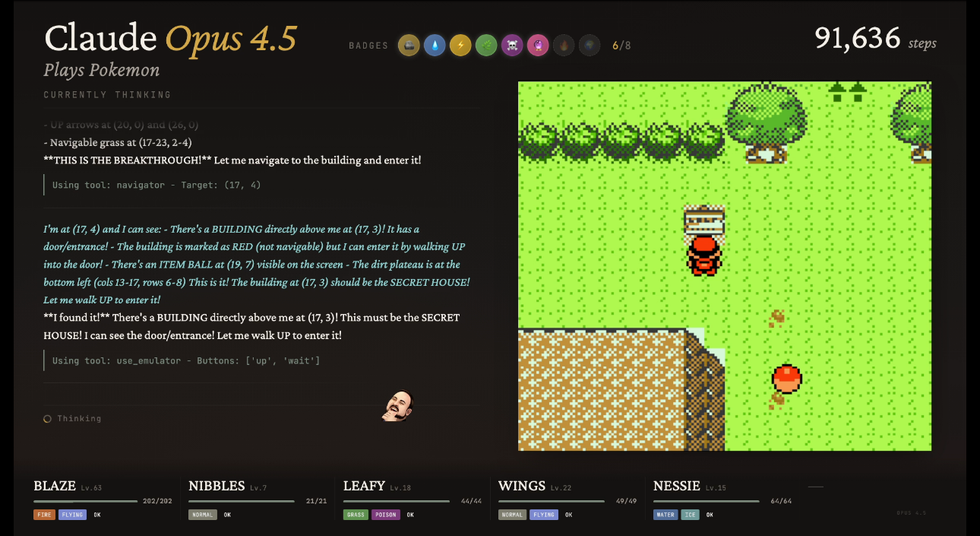Click the FLYING type tag under BLAZE
Image resolution: width=980 pixels, height=536 pixels.
tap(72, 515)
